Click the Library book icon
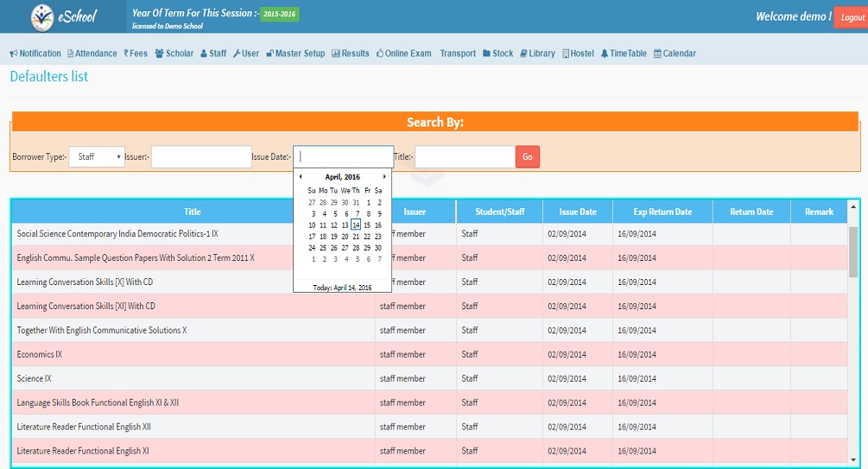Image resolution: width=868 pixels, height=469 pixels. (523, 54)
